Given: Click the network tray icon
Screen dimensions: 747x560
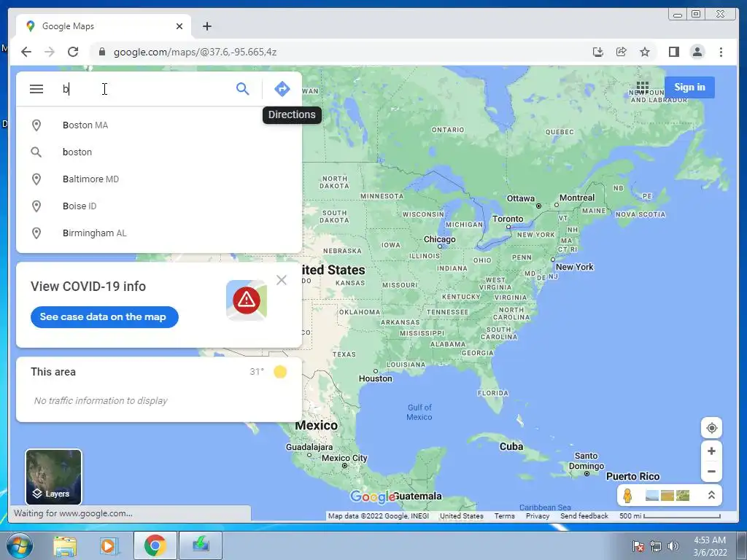Looking at the screenshot, I should 656,545.
